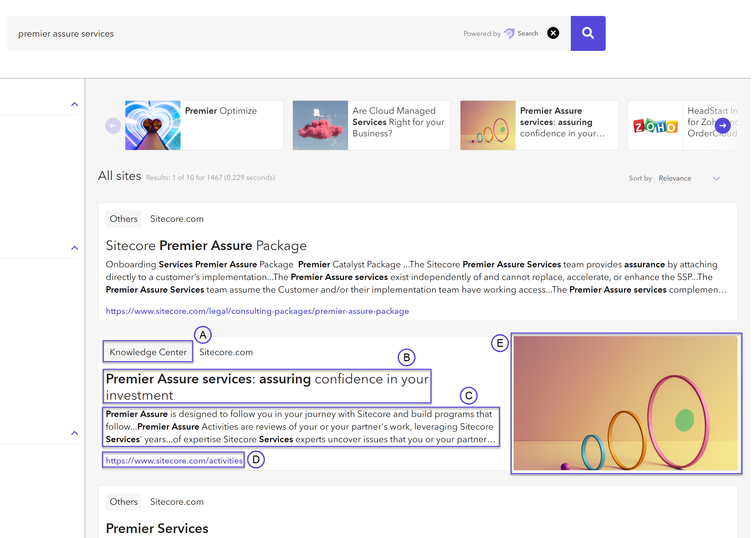Click the Zoho logo thumbnail
Screen dimensions: 756x538
(x=655, y=126)
